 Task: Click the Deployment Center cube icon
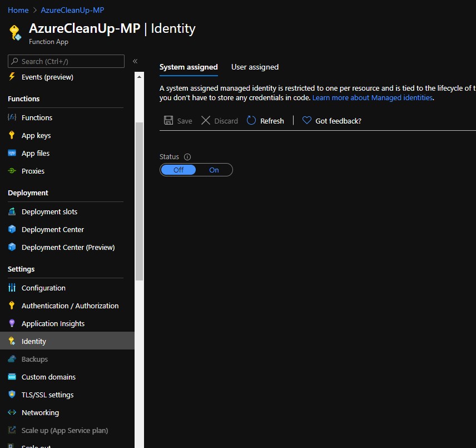tap(12, 229)
